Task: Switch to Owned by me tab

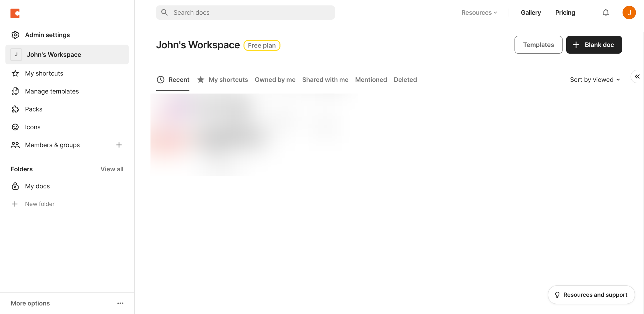Action: 275,80
